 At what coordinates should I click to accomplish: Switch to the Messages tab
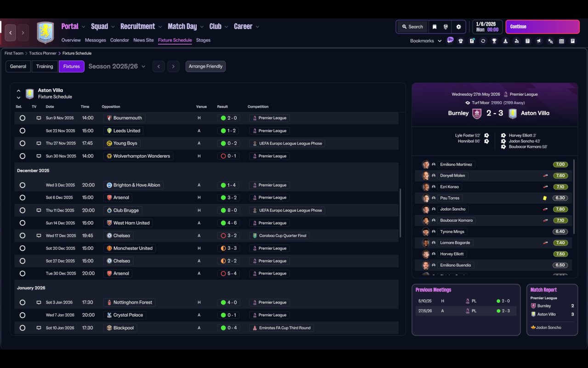[96, 40]
